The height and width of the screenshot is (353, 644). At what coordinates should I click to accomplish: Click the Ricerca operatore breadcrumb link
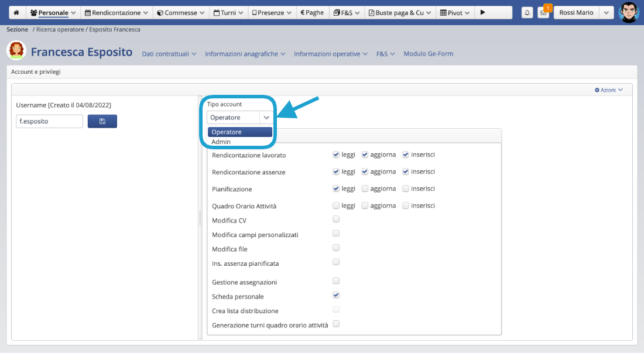click(61, 29)
